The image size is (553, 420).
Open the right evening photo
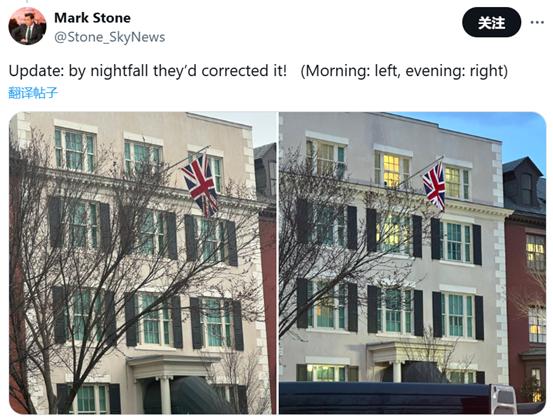pos(412,263)
